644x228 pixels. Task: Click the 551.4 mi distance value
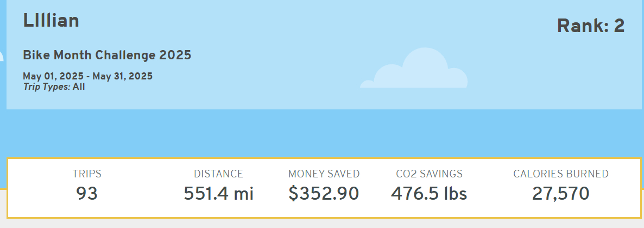point(218,193)
